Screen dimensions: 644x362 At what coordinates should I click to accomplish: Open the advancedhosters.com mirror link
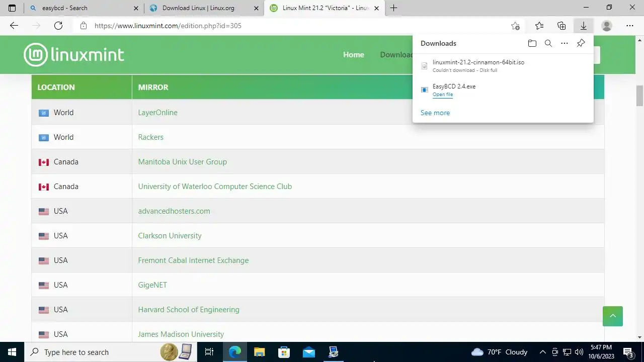tap(174, 211)
